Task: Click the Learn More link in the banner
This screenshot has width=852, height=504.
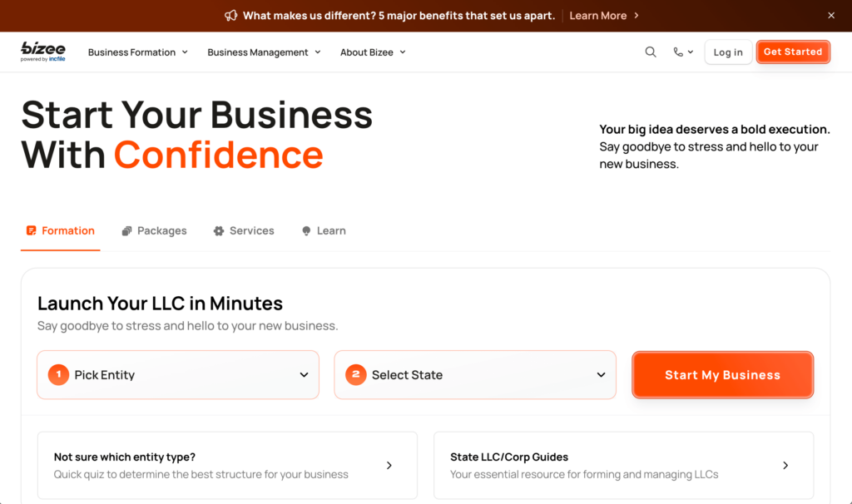Action: (x=598, y=15)
